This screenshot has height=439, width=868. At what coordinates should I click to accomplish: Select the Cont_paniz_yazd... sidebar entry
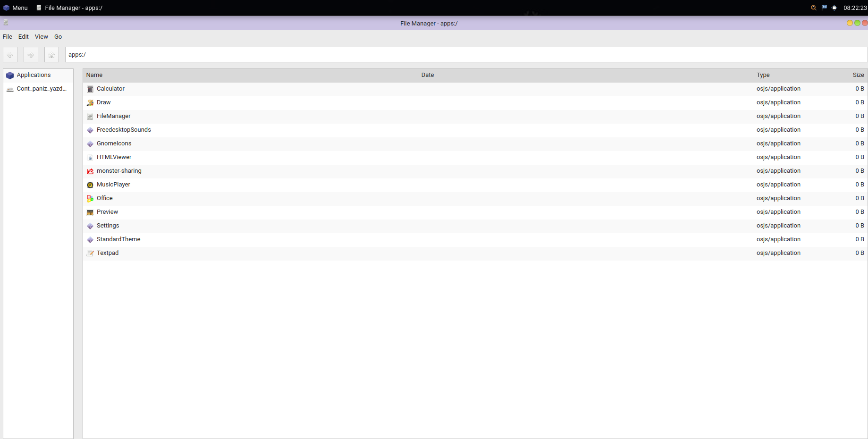tap(38, 89)
